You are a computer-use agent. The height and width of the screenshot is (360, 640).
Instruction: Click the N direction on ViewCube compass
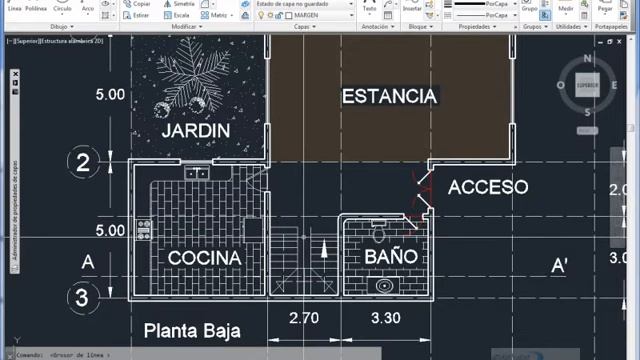587,58
